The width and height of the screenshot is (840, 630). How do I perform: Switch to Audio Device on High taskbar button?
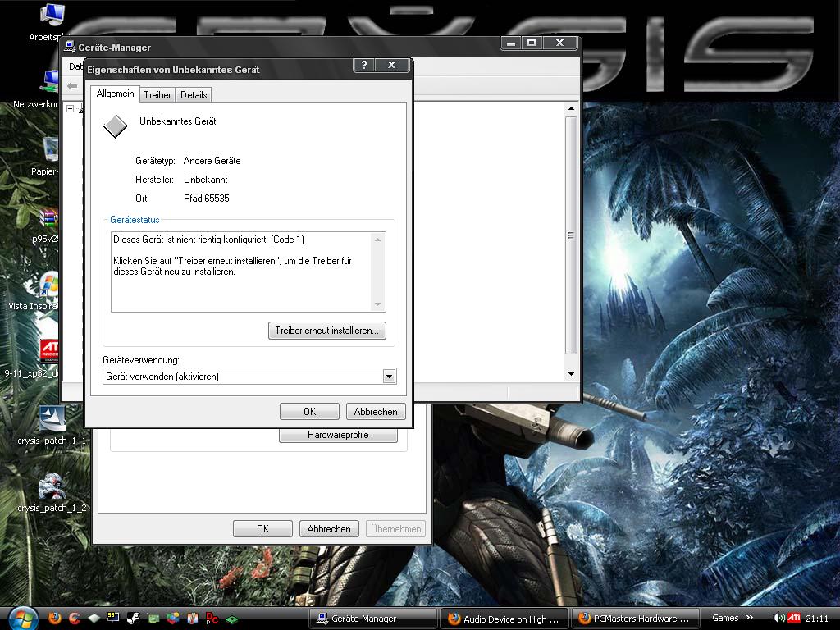(504, 619)
